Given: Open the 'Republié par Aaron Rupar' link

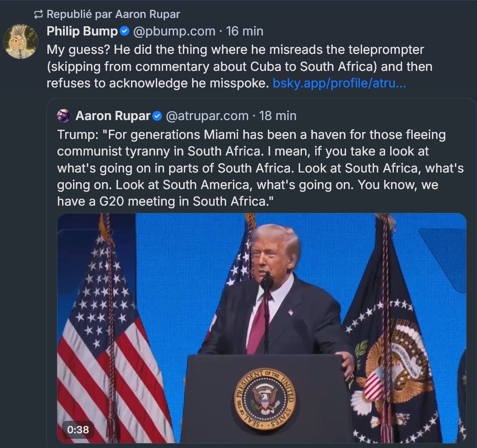Looking at the screenshot, I should click(x=113, y=14).
